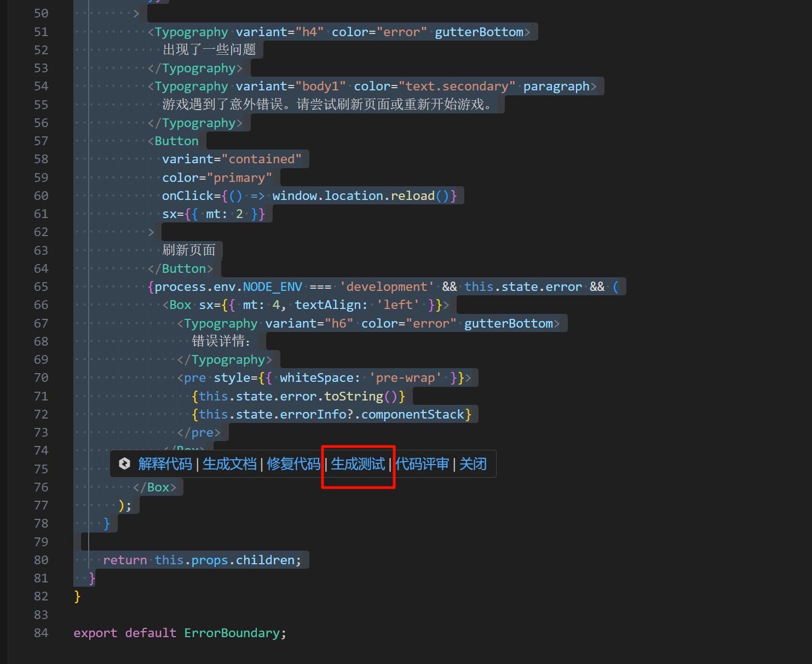Click the 'development' string literal
812x664 pixels.
[387, 287]
